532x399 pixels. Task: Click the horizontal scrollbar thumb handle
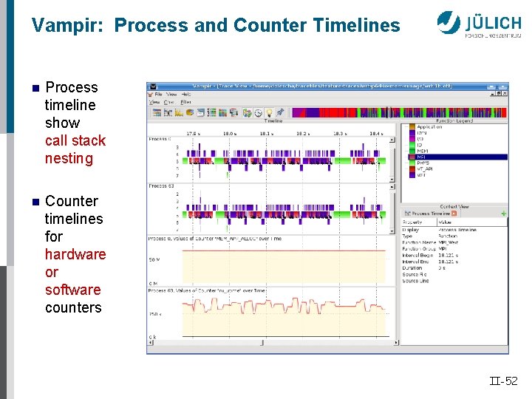coord(262,343)
